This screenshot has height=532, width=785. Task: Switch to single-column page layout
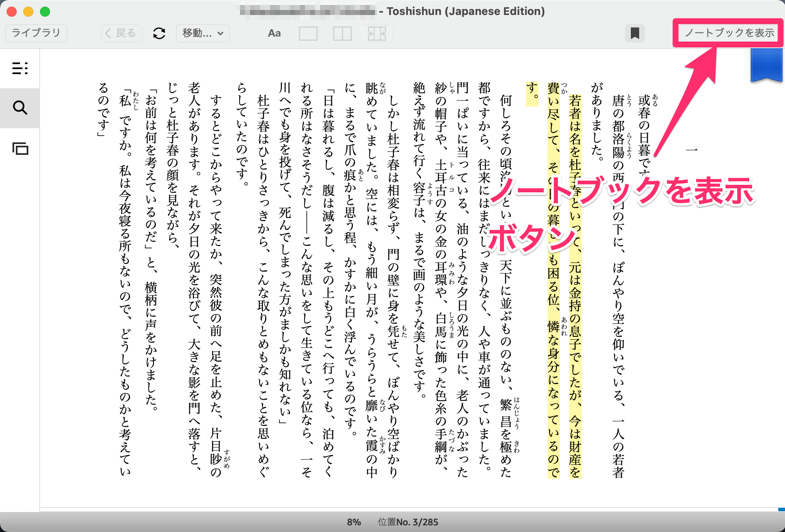coord(308,33)
